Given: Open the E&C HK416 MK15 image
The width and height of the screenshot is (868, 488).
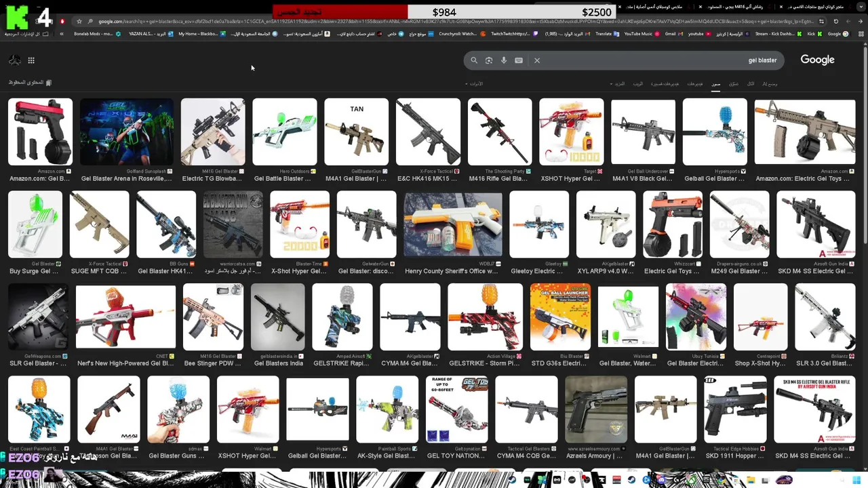Looking at the screenshot, I should pyautogui.click(x=428, y=132).
